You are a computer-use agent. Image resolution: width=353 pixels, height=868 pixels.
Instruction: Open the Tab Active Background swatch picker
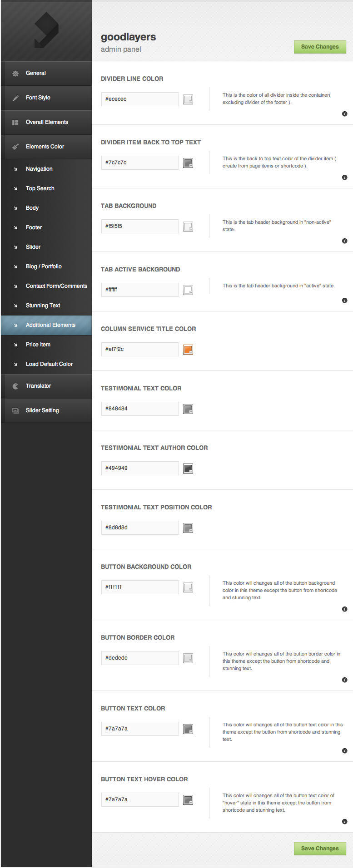188,290
